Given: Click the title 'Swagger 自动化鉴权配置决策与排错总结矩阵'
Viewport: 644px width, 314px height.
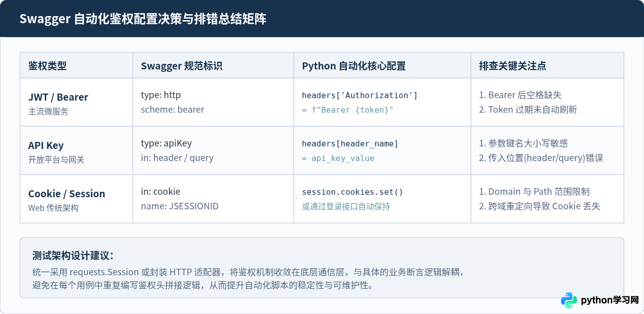Looking at the screenshot, I should click(x=143, y=19).
